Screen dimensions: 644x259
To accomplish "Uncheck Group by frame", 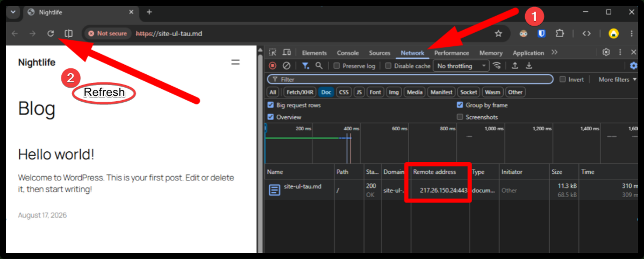I will coord(460,105).
